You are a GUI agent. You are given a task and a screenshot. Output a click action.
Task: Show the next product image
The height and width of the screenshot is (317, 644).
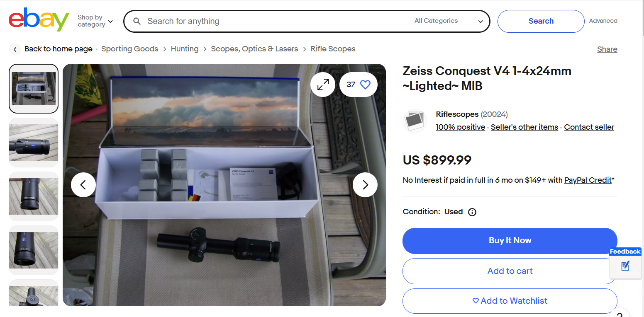365,185
